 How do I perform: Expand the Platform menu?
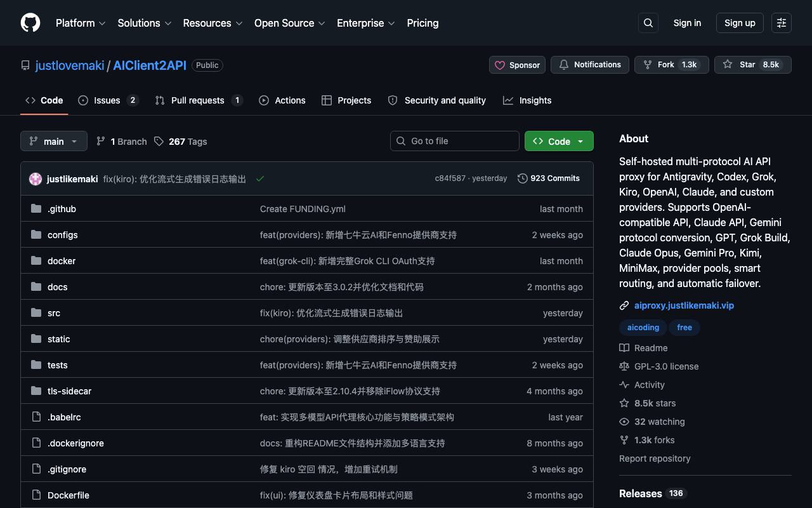point(81,23)
